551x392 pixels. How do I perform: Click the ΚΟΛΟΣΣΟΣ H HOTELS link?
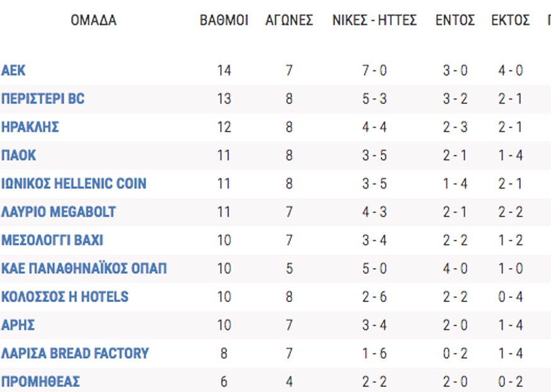65,297
